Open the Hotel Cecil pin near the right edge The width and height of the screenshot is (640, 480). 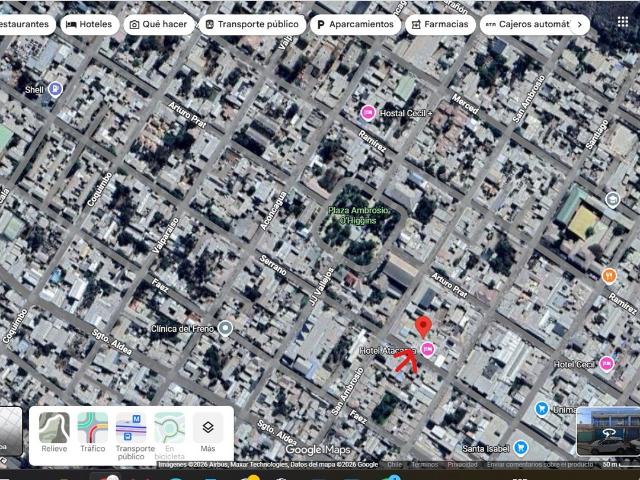pos(606,364)
